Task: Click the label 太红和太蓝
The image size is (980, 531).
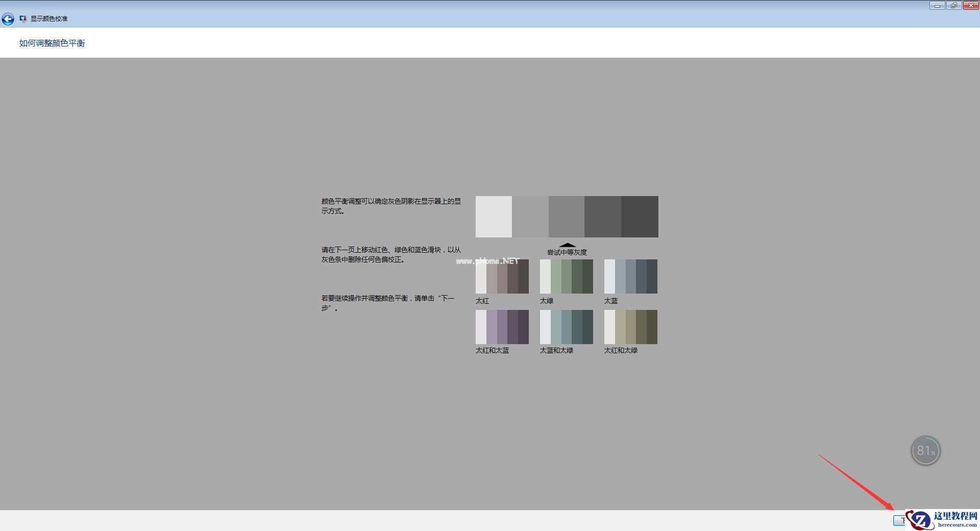Action: click(493, 350)
